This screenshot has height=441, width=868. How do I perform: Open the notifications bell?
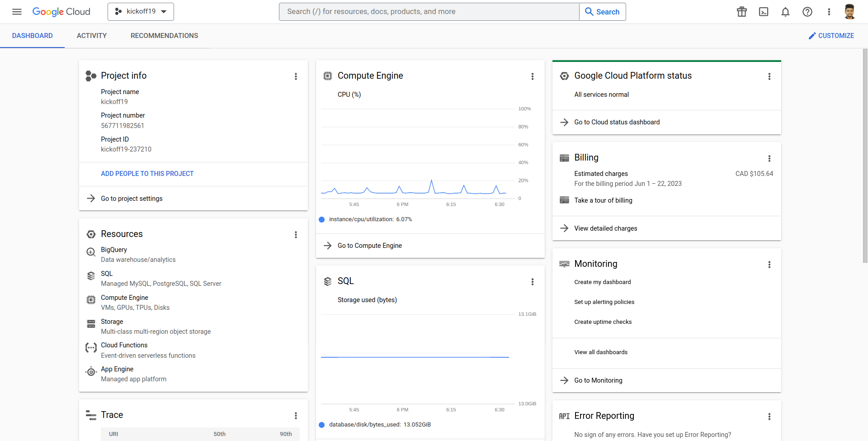(785, 12)
